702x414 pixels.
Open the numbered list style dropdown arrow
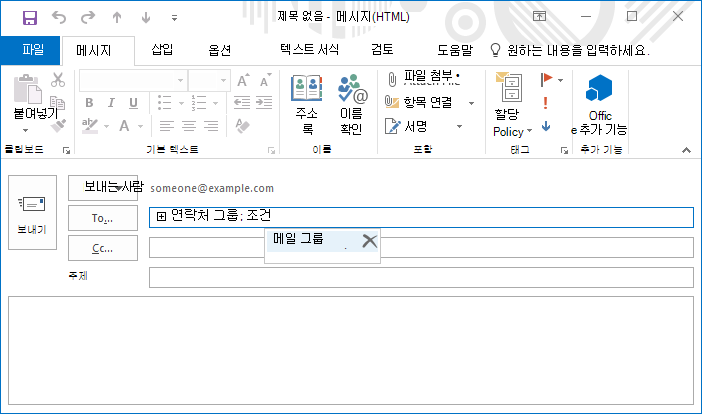215,103
